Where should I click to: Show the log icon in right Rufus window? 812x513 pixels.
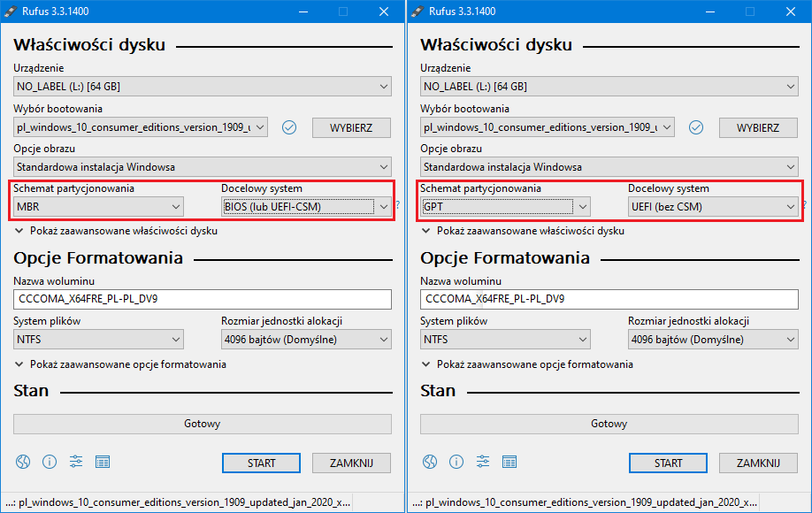(x=509, y=462)
